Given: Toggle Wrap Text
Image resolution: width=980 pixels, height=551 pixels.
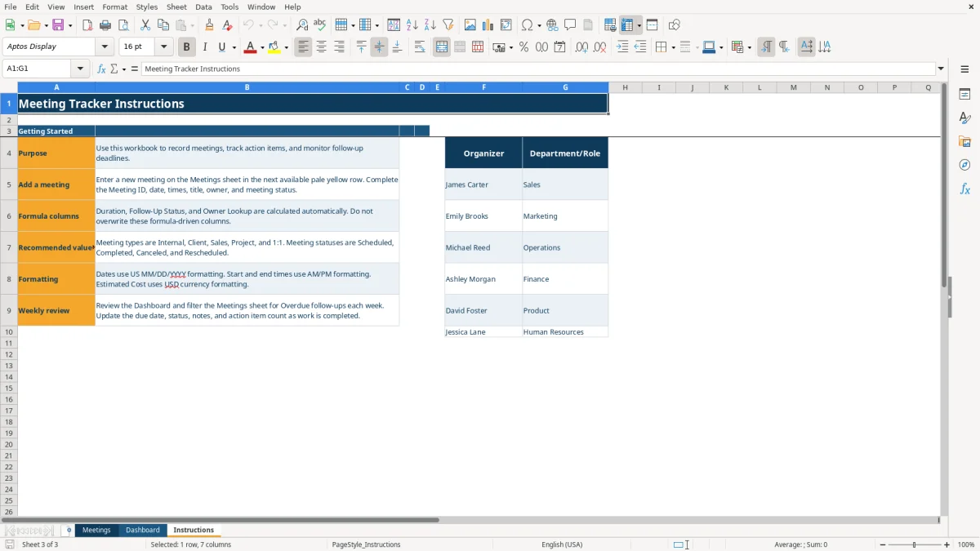Looking at the screenshot, I should coord(420,47).
